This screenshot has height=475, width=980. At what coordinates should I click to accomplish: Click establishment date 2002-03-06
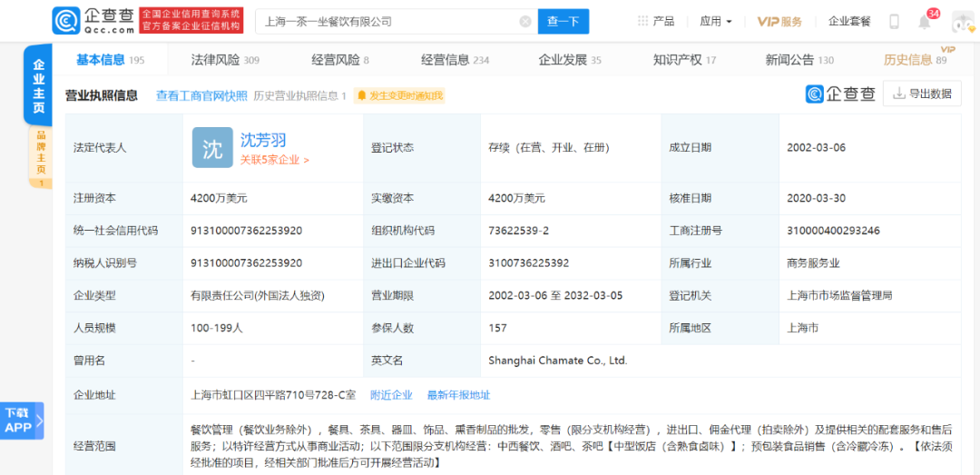pos(817,148)
